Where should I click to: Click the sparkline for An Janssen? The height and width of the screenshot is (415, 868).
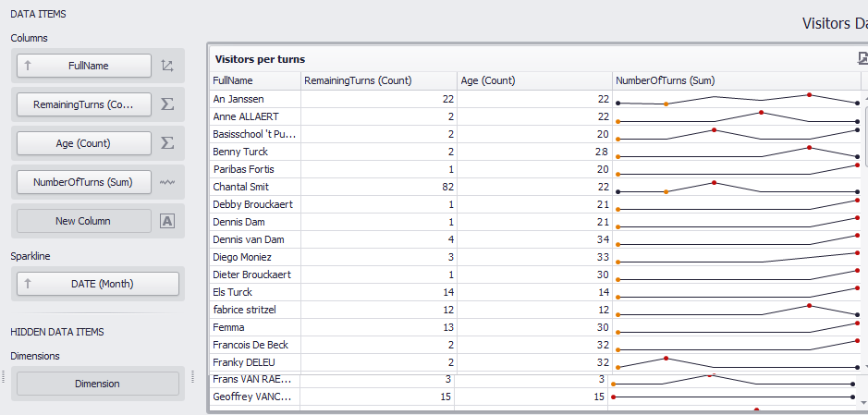click(x=737, y=99)
